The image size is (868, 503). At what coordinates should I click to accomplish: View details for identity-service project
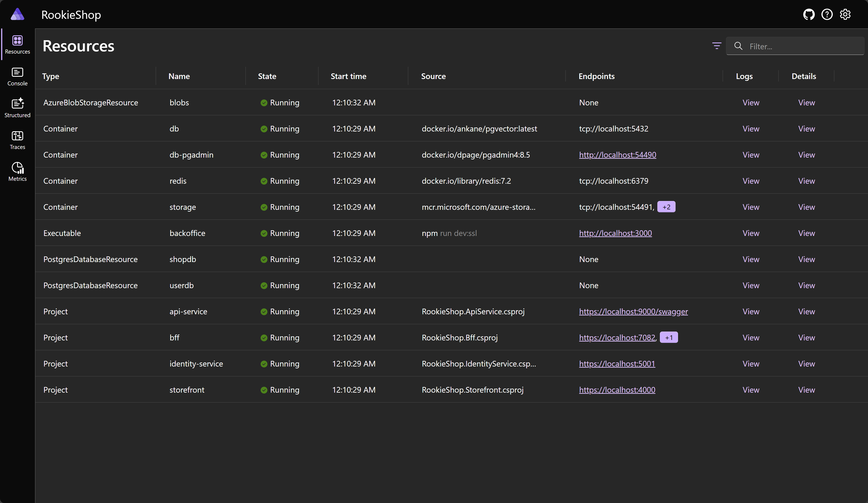pos(806,364)
